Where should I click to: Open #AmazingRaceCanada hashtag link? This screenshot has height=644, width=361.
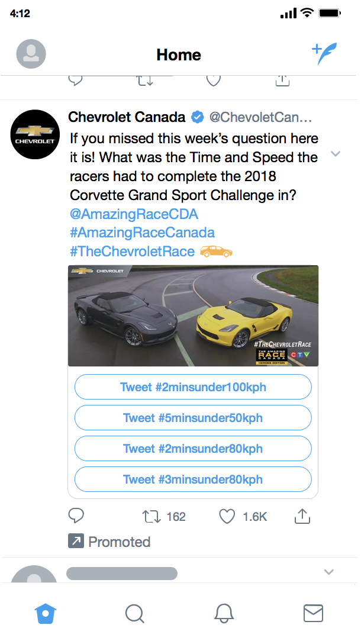pos(142,233)
